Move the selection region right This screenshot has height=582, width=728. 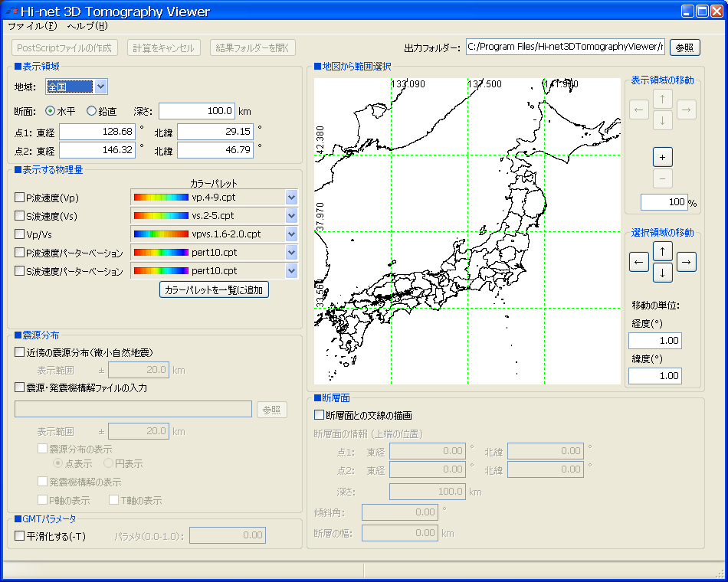tap(686, 262)
